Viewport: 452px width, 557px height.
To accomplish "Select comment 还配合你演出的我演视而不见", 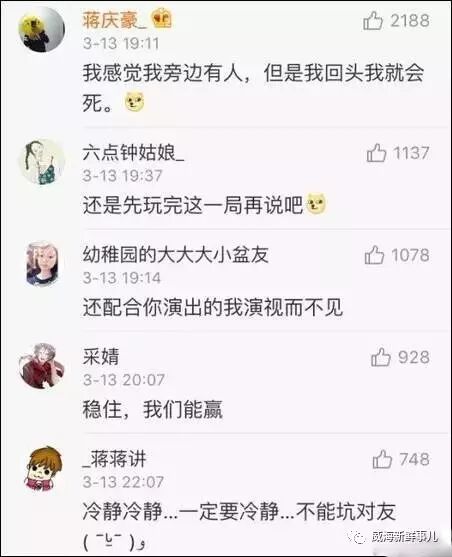I will [x=213, y=307].
